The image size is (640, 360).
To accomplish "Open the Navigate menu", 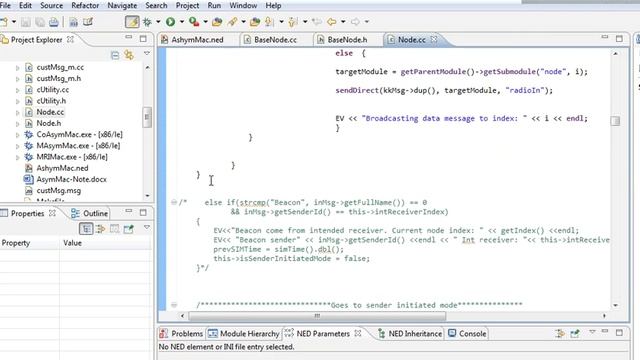I will tap(122, 6).
